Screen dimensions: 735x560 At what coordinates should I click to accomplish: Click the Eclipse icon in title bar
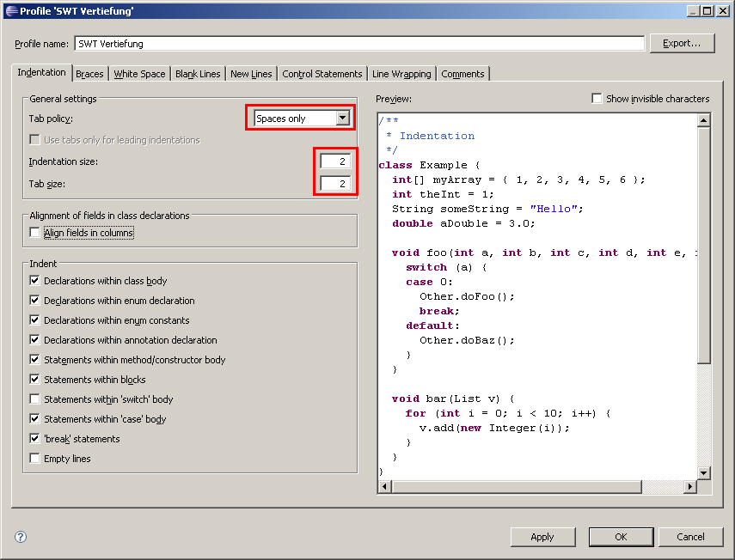(x=12, y=11)
